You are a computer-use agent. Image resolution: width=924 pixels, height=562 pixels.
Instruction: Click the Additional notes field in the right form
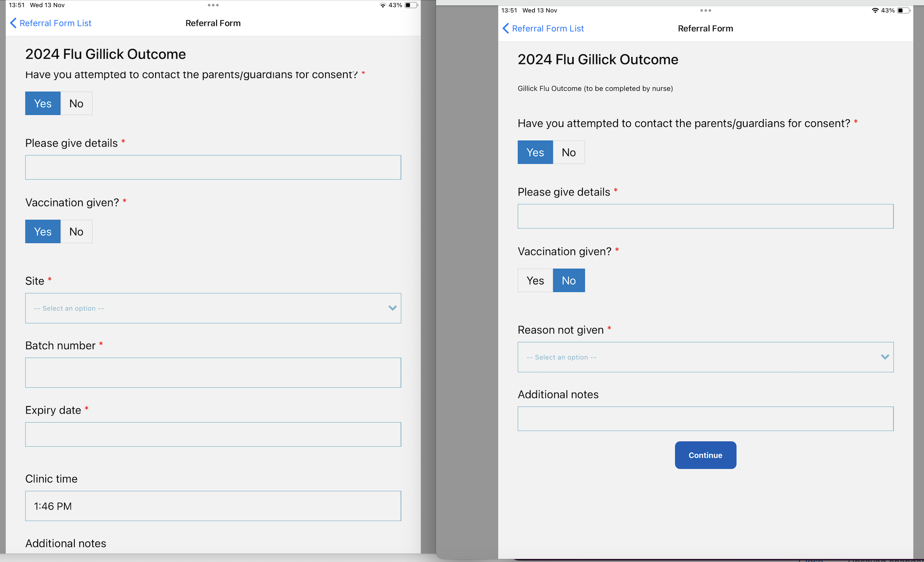coord(705,419)
